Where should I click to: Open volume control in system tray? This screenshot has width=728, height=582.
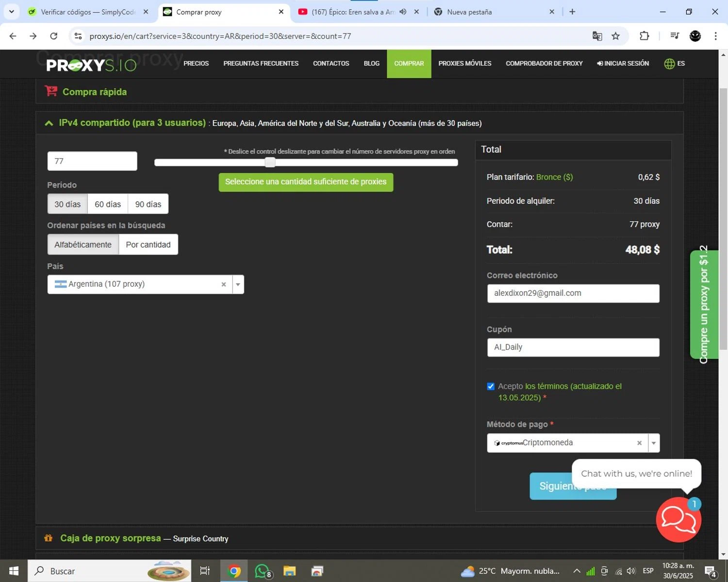pos(631,571)
